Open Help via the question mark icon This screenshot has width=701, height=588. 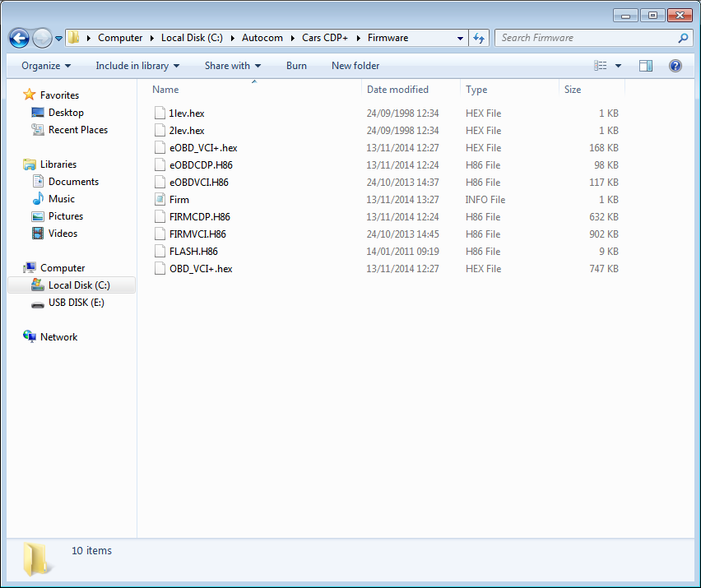point(675,66)
